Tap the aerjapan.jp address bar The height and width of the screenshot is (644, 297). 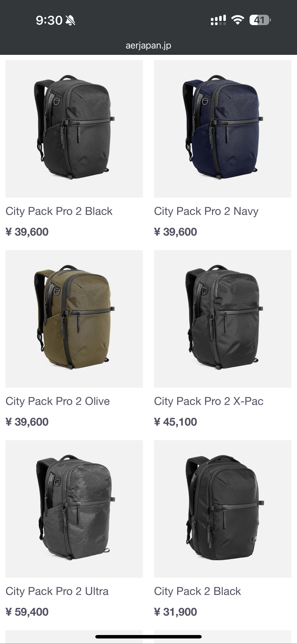[148, 46]
